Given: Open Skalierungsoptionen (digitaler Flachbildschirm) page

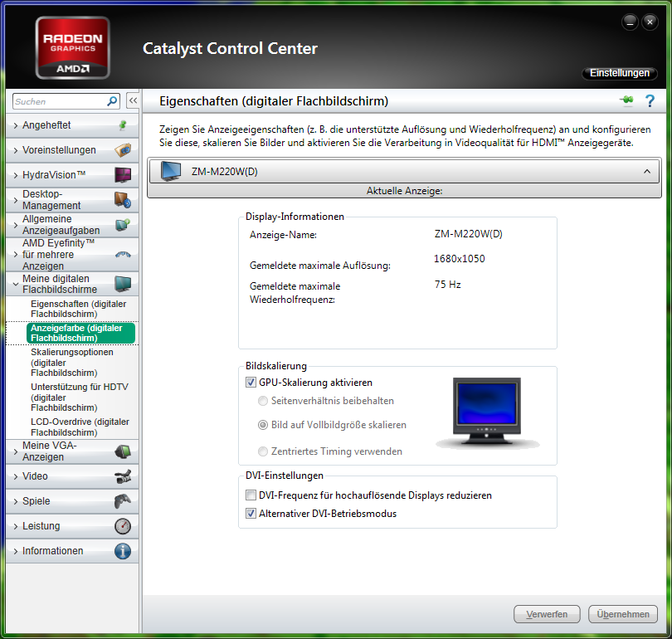Looking at the screenshot, I should pos(72,362).
